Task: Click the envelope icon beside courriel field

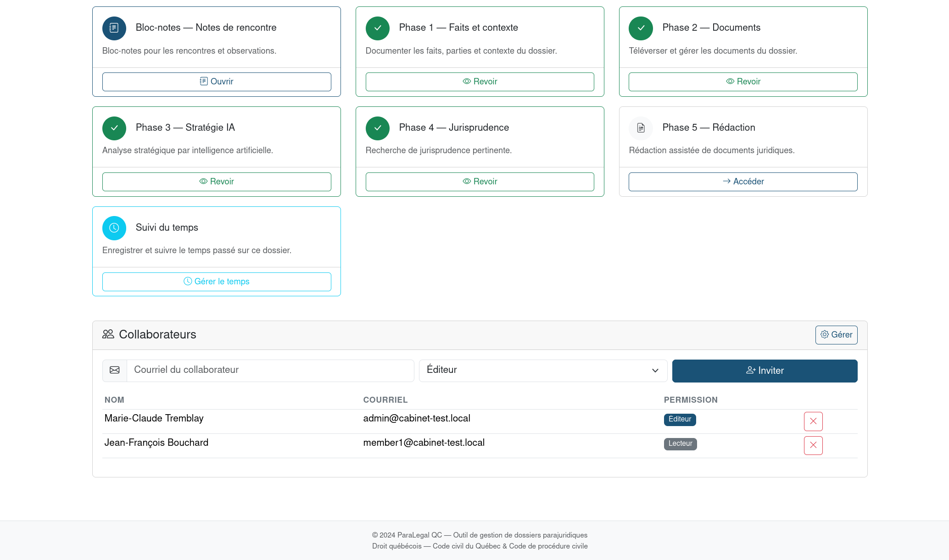Action: pyautogui.click(x=115, y=370)
